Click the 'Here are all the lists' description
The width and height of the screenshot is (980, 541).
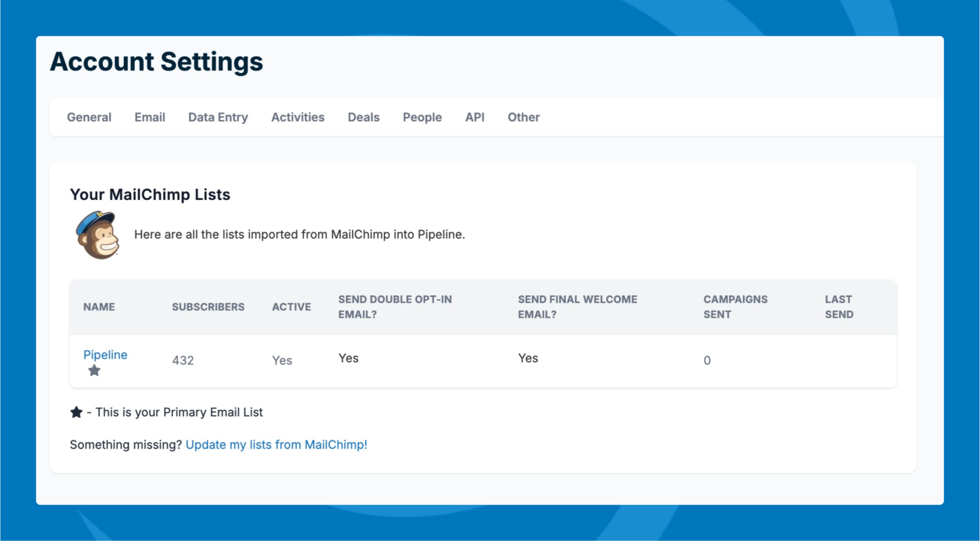(x=300, y=234)
